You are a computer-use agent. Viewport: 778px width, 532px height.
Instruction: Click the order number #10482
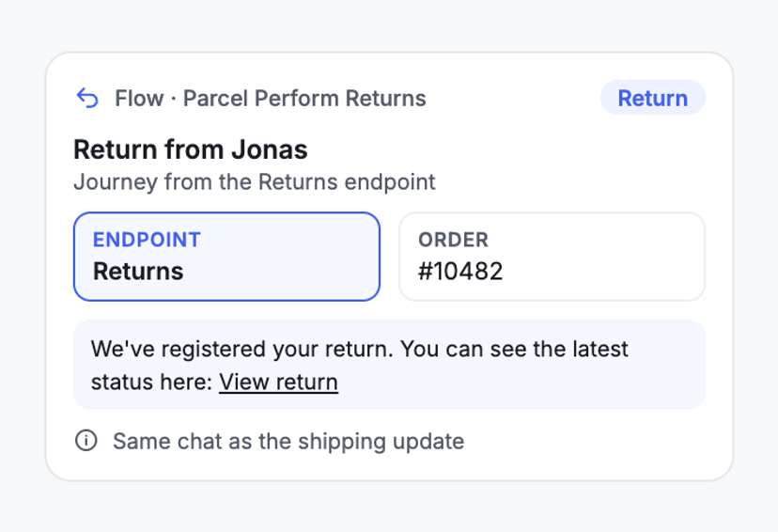(460, 272)
